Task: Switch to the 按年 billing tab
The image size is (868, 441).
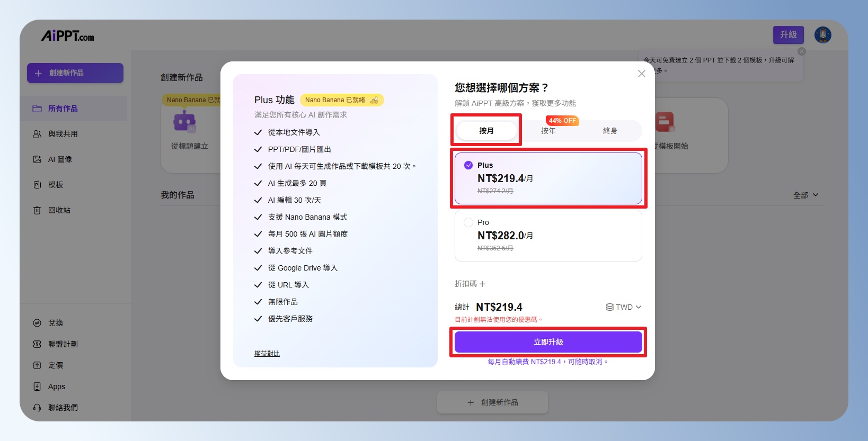Action: tap(548, 131)
